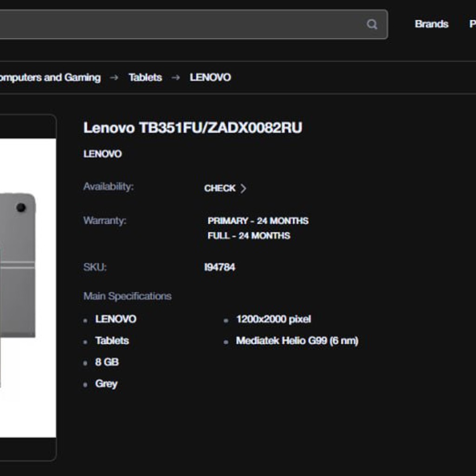Click the 8 GB specification
Image resolution: width=476 pixels, height=476 pixels.
[x=106, y=362]
